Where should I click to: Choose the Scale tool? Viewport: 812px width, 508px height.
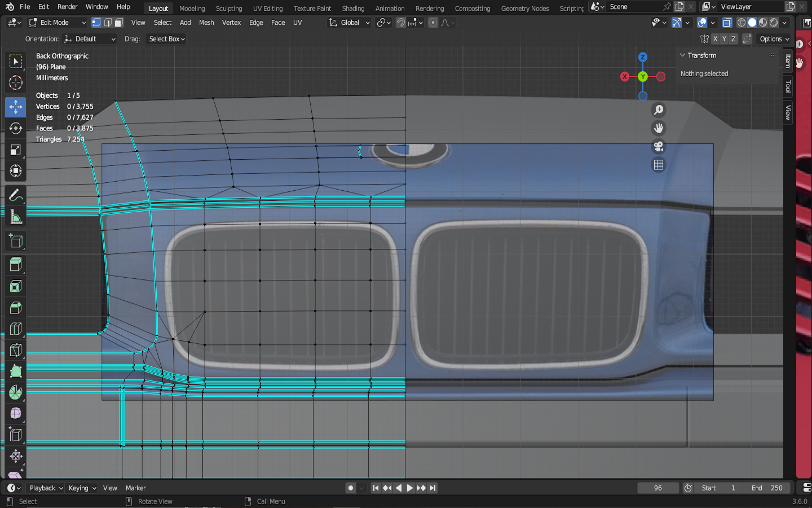pos(15,150)
